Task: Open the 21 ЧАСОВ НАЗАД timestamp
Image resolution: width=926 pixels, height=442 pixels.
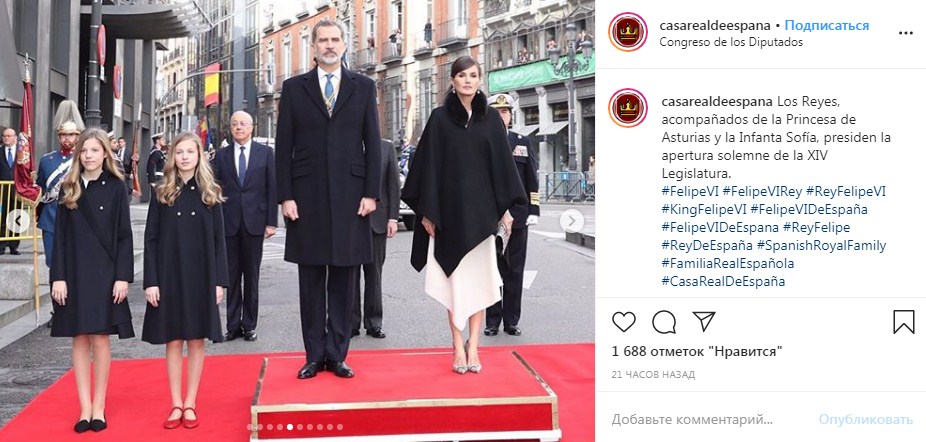Action: pyautogui.click(x=653, y=375)
